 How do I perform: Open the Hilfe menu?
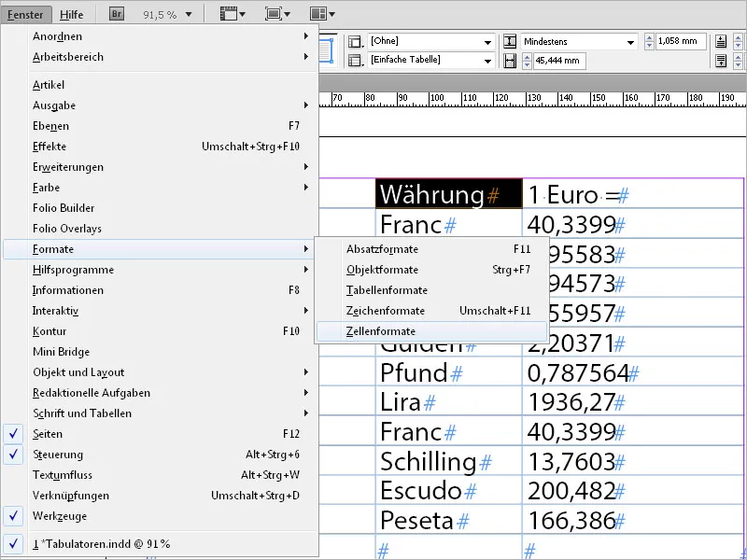pos(72,14)
